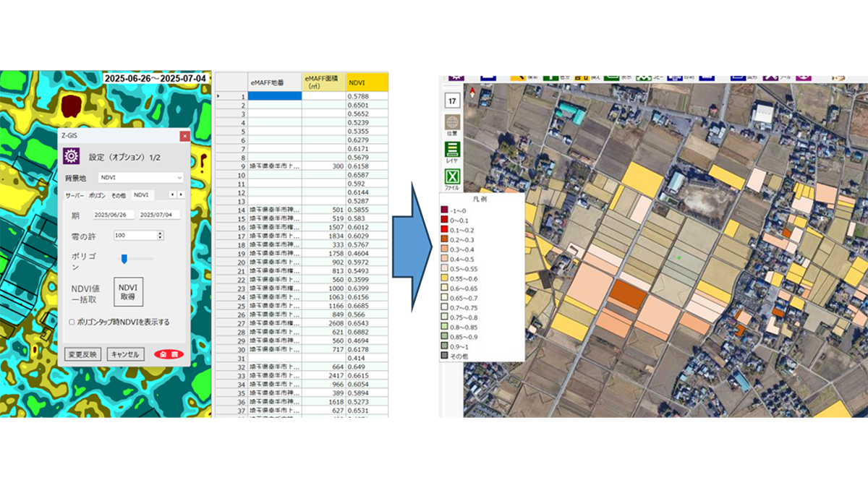Click the 0.5~0.55 legend color swatch
The height and width of the screenshot is (488, 868).
(x=445, y=269)
